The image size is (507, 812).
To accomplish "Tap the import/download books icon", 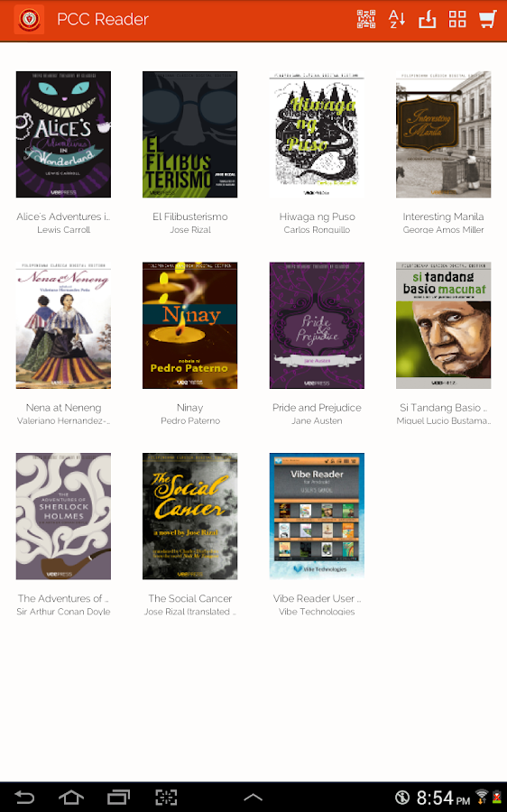I will coord(428,19).
